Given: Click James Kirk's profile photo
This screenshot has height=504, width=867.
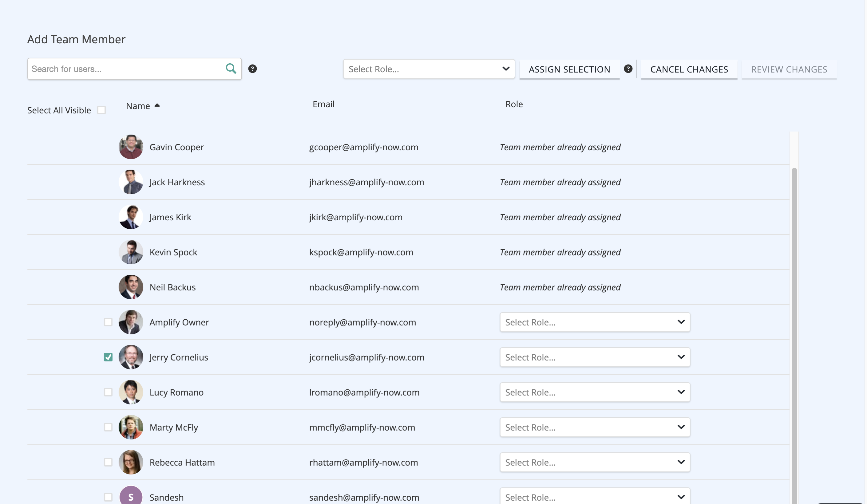Looking at the screenshot, I should [x=131, y=217].
